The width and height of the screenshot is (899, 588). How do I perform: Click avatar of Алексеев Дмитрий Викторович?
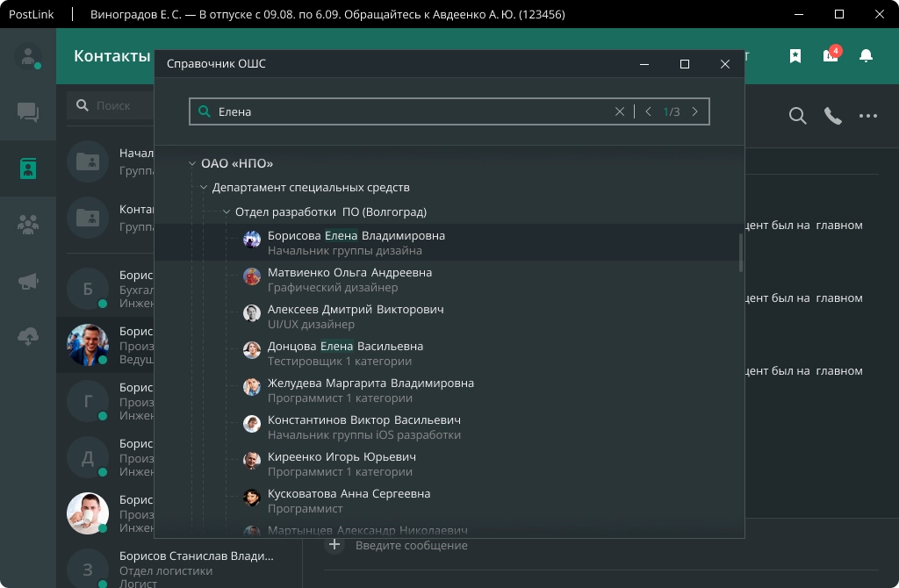pos(252,313)
